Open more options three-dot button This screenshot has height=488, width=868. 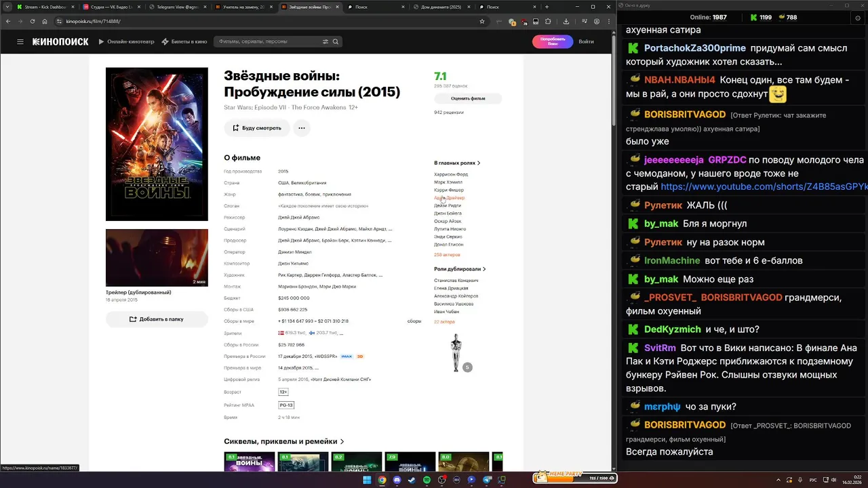pyautogui.click(x=302, y=127)
